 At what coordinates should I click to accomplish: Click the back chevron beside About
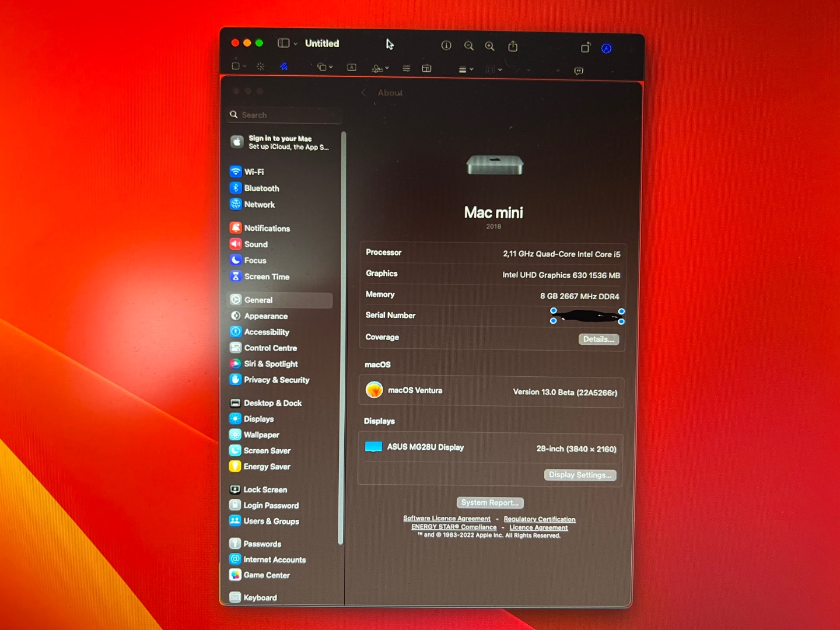(363, 93)
